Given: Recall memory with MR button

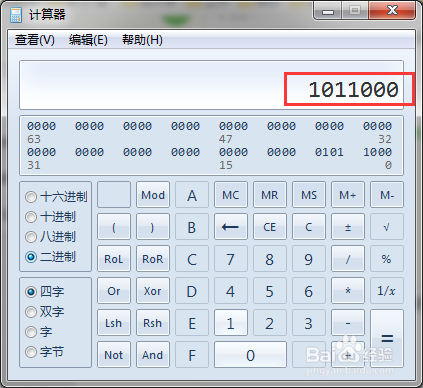Looking at the screenshot, I should [270, 195].
